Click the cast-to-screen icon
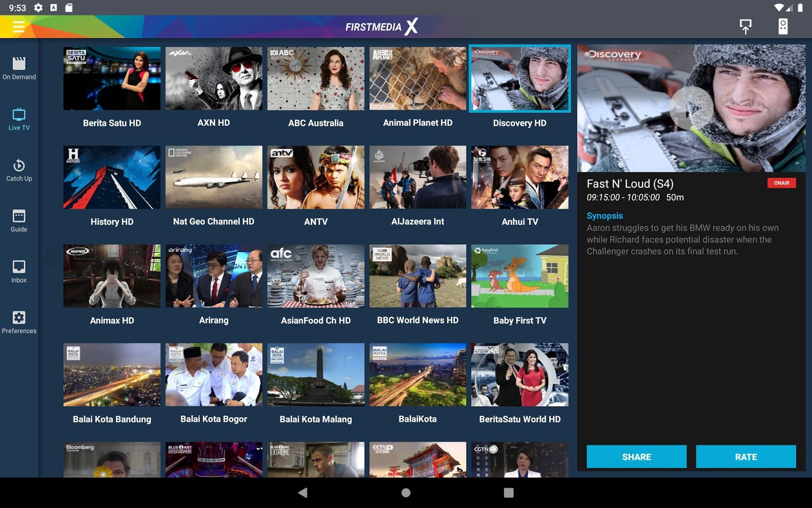 (745, 26)
